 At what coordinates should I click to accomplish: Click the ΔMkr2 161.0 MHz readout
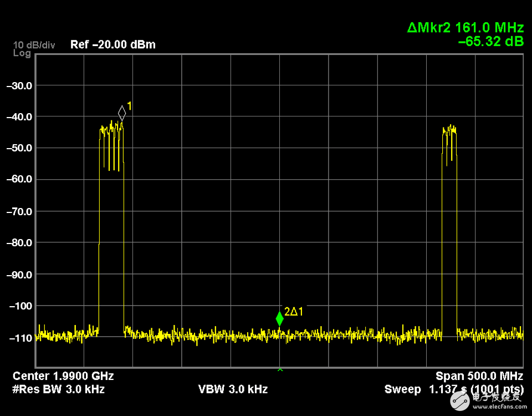coord(465,27)
